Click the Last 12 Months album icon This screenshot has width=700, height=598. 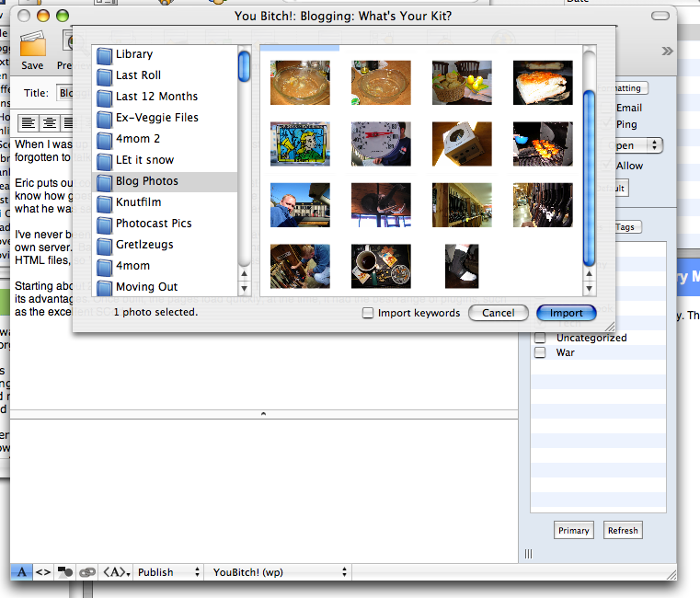point(105,98)
